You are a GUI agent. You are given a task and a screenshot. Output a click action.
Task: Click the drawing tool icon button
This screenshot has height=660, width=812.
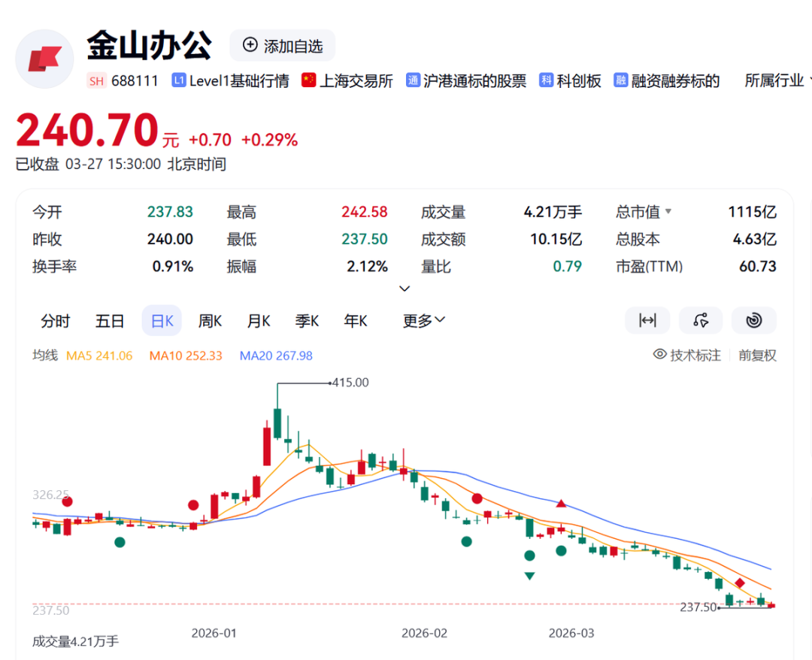point(701,320)
